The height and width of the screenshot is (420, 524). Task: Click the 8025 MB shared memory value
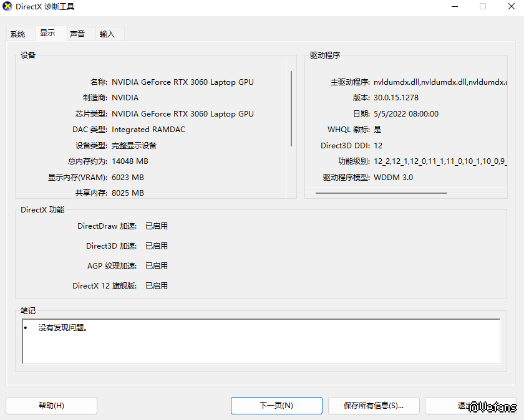pos(128,193)
